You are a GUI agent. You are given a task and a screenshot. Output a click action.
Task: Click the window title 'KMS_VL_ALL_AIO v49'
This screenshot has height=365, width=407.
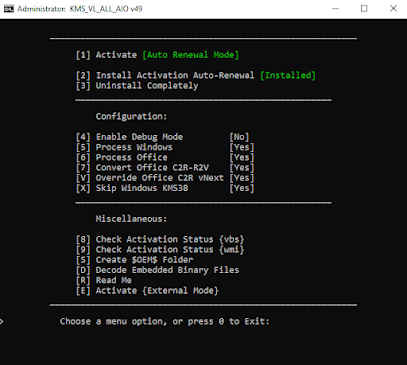click(x=106, y=9)
